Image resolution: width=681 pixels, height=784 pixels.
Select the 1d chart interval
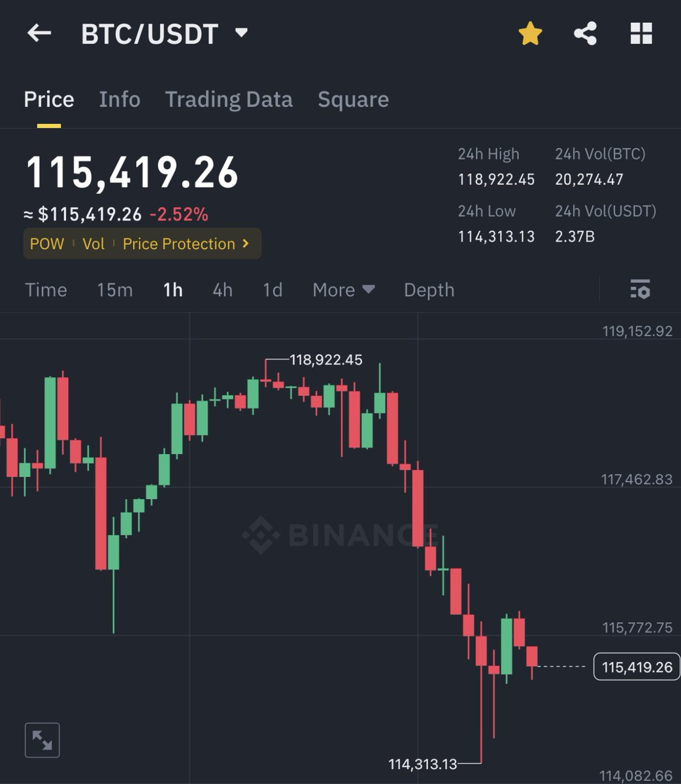coord(273,289)
